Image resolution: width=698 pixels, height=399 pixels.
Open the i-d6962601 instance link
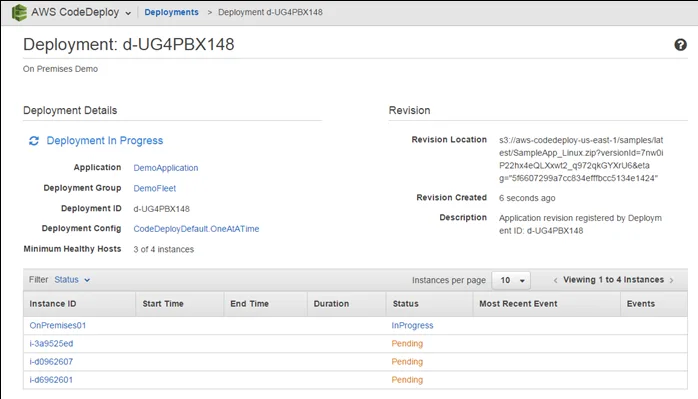point(51,380)
